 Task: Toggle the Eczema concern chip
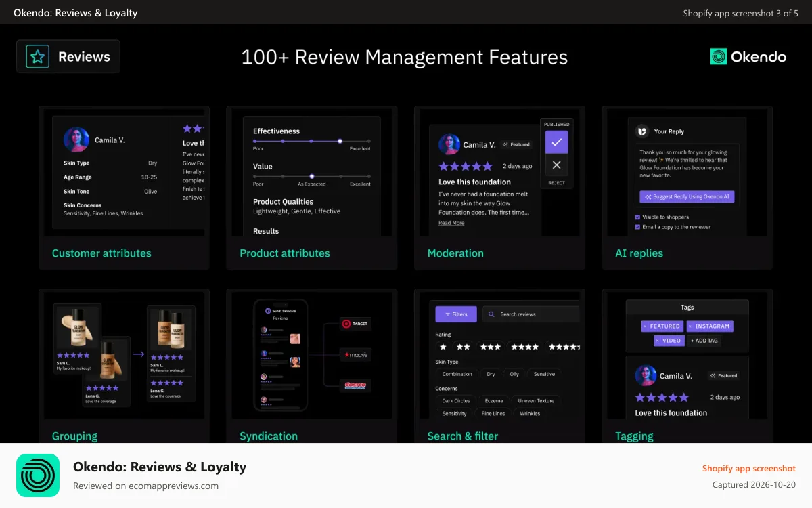coord(494,400)
